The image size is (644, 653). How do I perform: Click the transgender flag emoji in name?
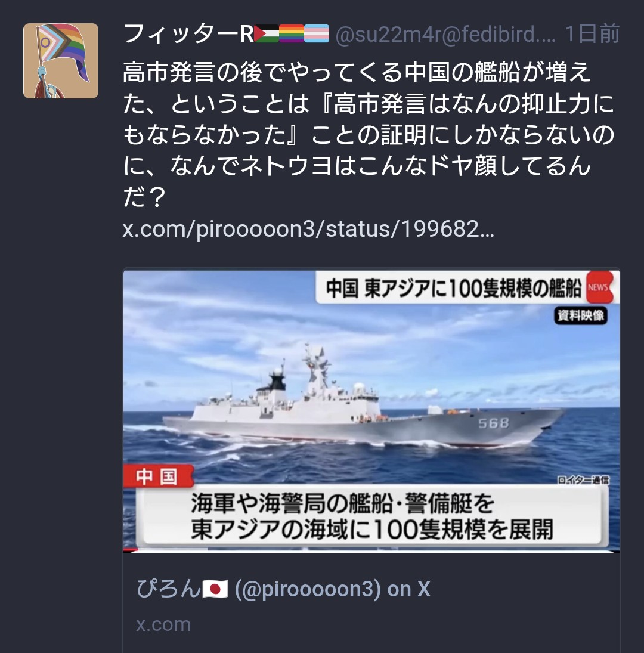pos(317,34)
